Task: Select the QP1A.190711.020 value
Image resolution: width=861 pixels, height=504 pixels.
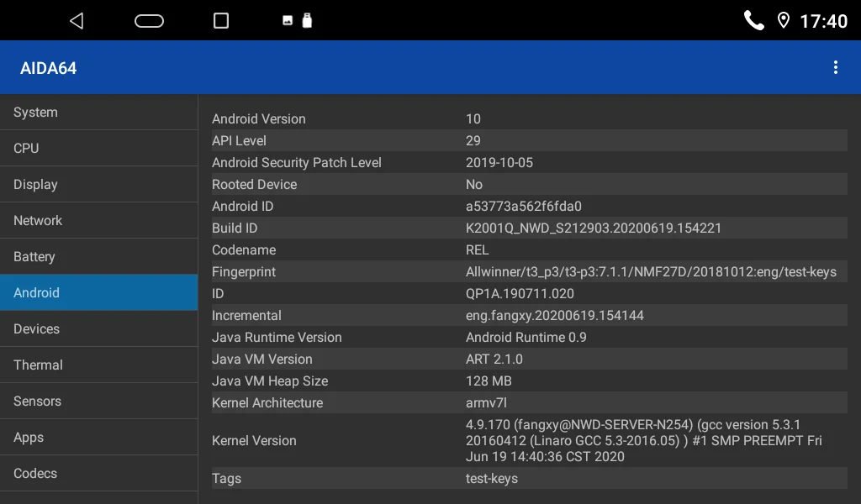Action: point(520,294)
